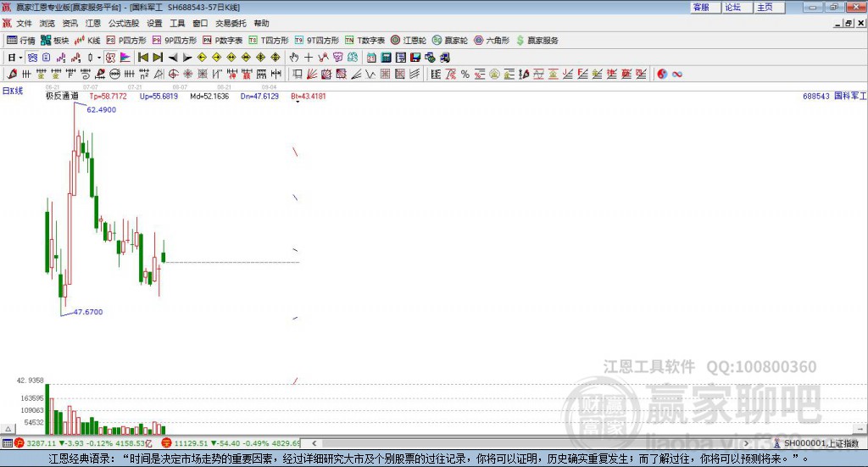Click the 47.6700 low price label
Image resolution: width=868 pixels, height=467 pixels.
coord(88,312)
